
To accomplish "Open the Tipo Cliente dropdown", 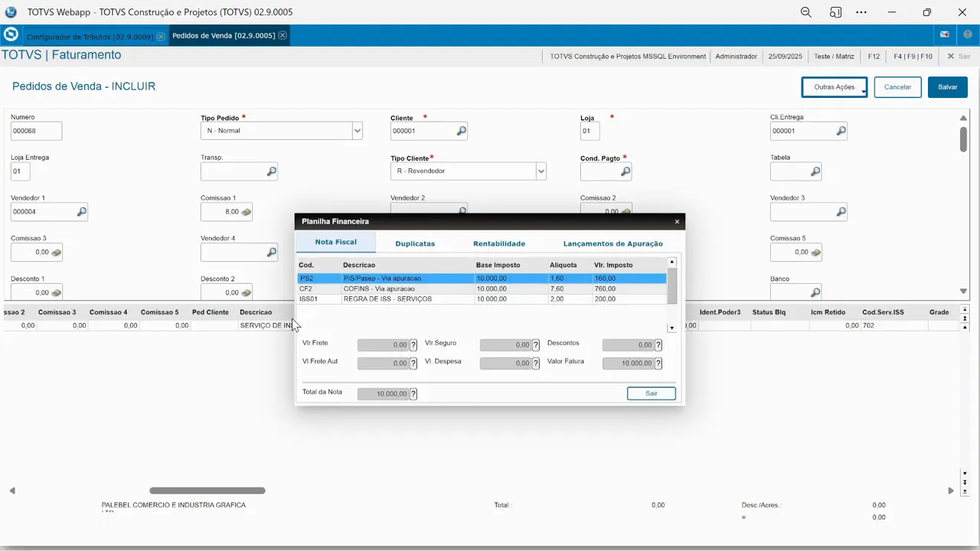I will click(x=541, y=171).
